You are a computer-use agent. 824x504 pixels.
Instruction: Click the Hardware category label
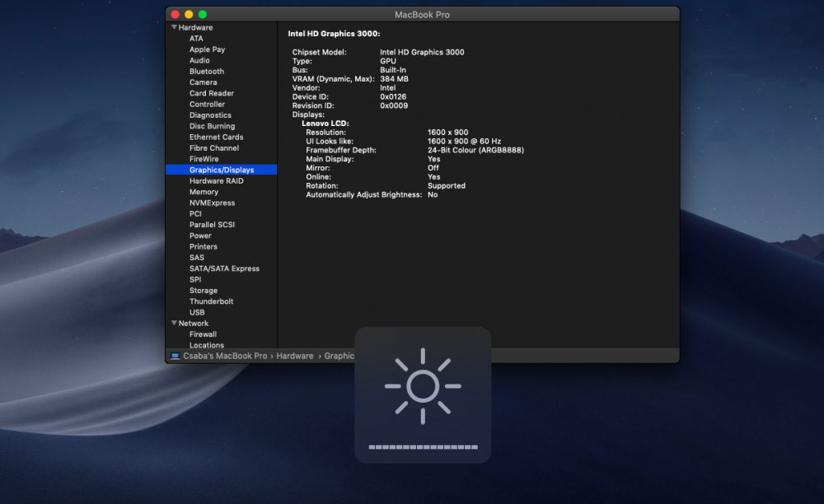point(195,27)
